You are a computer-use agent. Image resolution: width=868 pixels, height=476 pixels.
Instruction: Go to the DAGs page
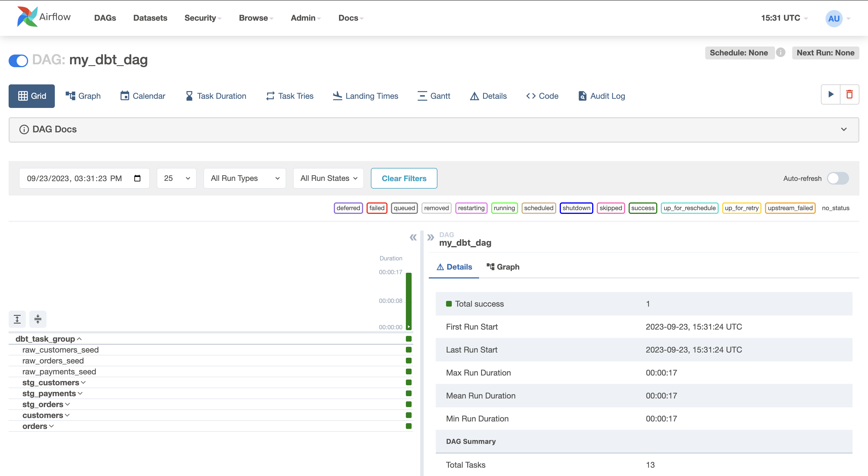point(105,18)
